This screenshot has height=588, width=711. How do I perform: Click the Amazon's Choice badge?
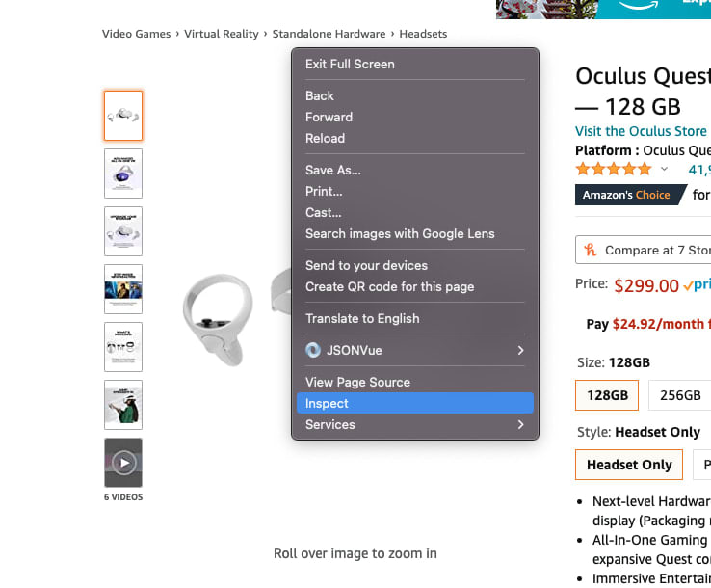click(626, 195)
